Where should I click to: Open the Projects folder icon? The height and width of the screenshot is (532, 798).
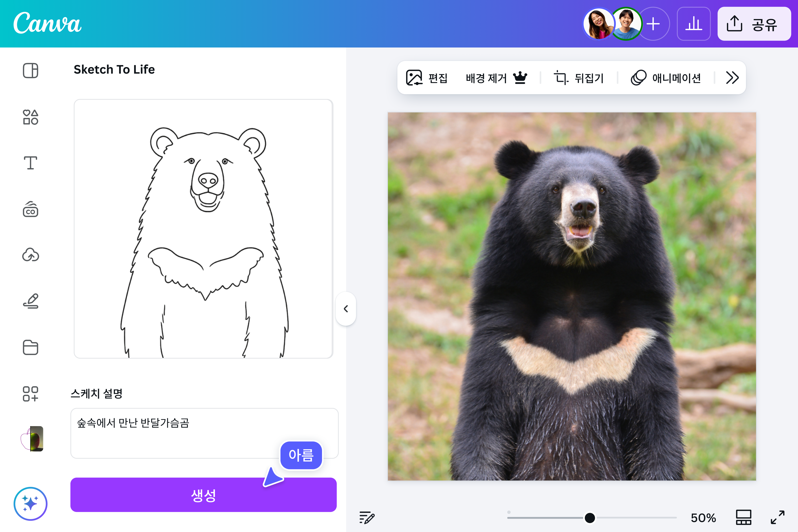pyautogui.click(x=30, y=347)
